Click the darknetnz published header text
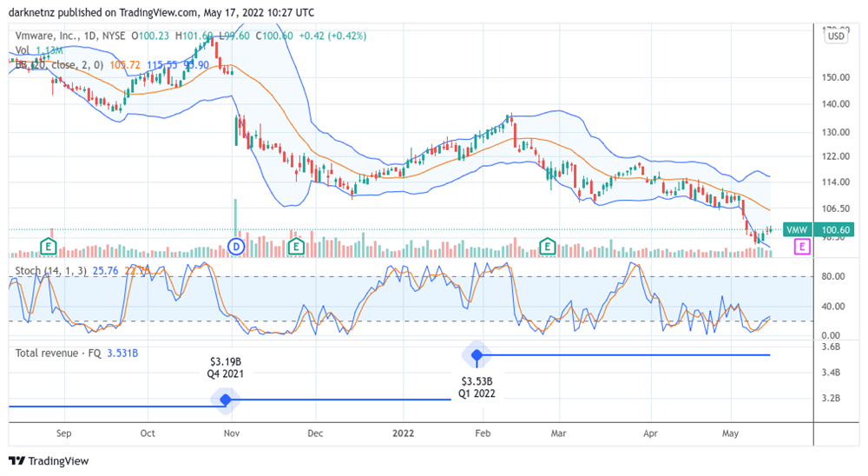 [161, 12]
